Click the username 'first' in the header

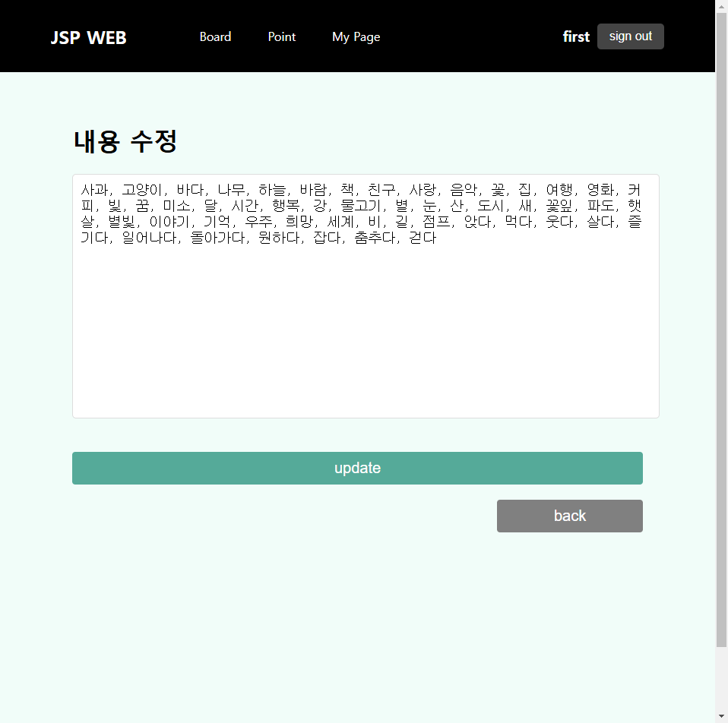point(575,36)
